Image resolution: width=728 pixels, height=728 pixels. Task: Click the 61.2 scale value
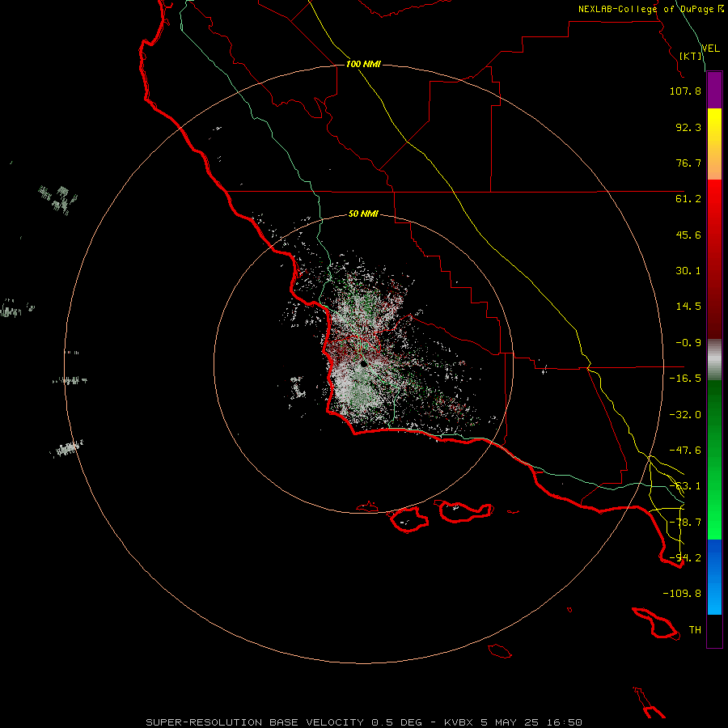pos(688,199)
